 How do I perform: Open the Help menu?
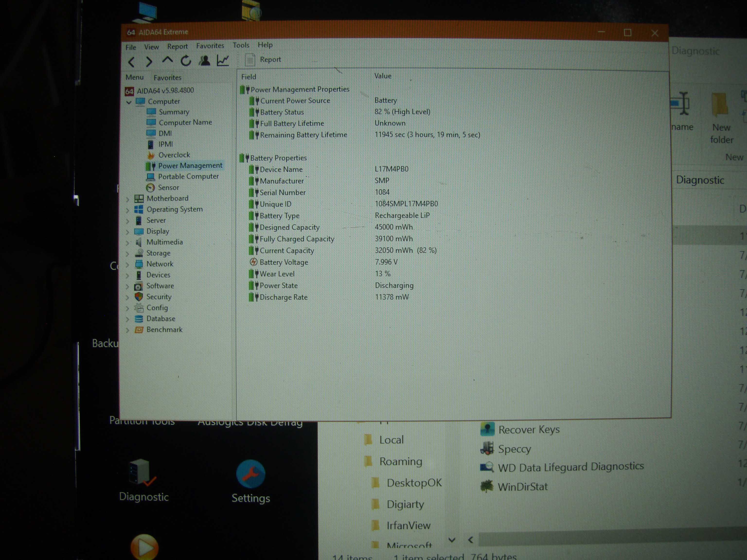click(x=265, y=45)
